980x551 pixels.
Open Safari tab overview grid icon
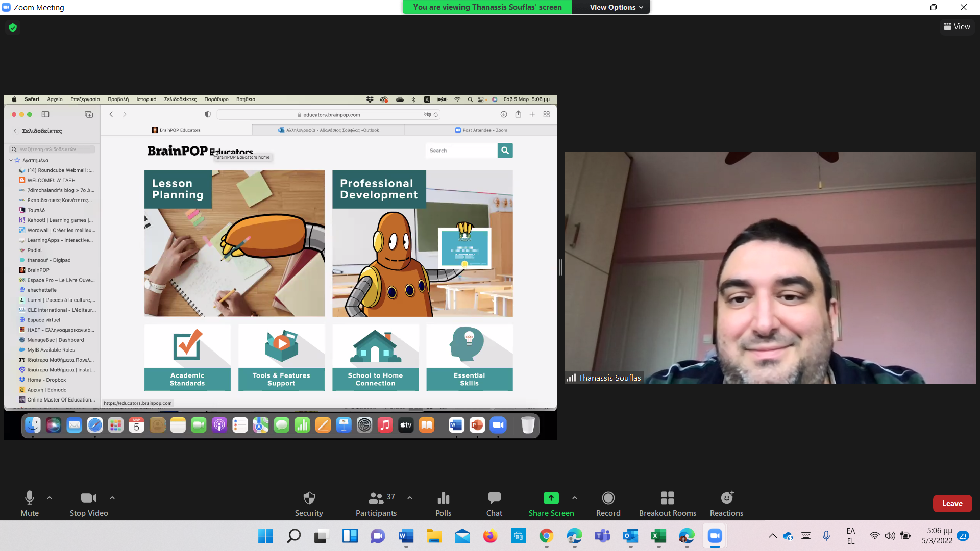point(547,114)
